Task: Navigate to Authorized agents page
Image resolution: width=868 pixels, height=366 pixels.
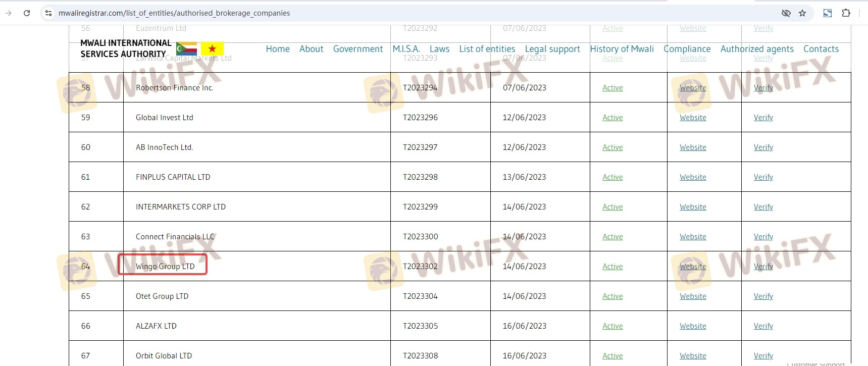Action: [756, 49]
